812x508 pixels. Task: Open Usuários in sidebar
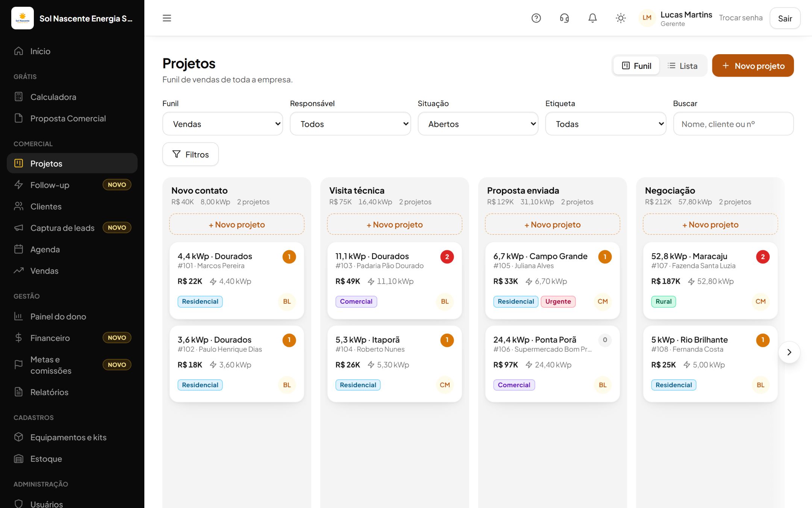pyautogui.click(x=72, y=503)
